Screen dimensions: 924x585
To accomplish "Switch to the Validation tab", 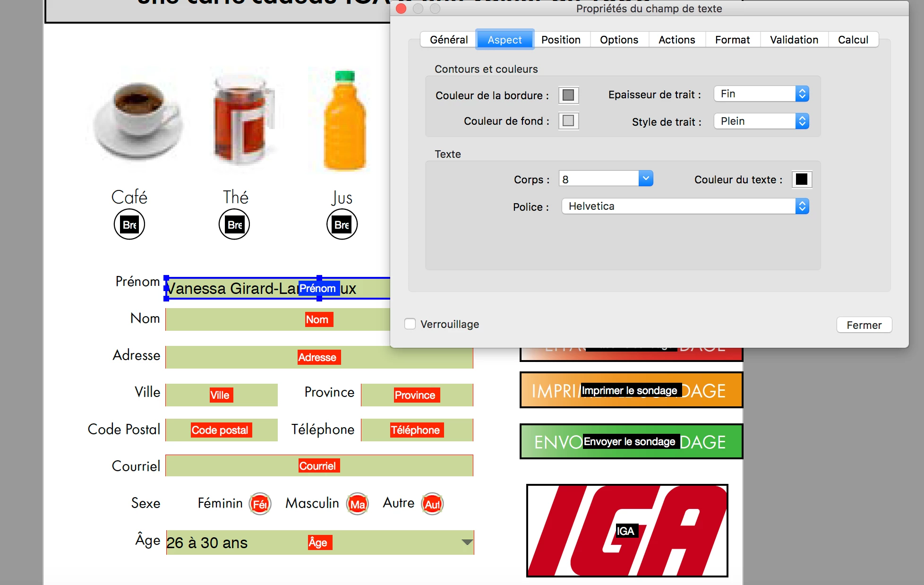I will tap(794, 40).
